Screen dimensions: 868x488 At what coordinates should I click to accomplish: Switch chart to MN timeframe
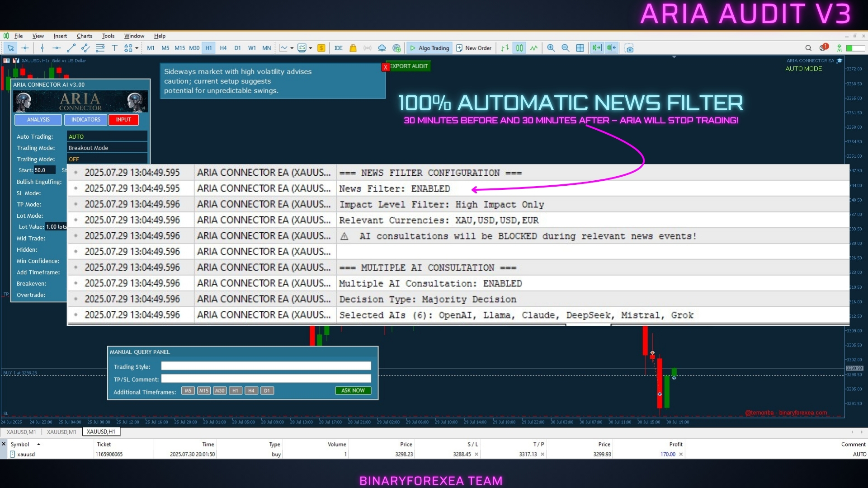(267, 48)
